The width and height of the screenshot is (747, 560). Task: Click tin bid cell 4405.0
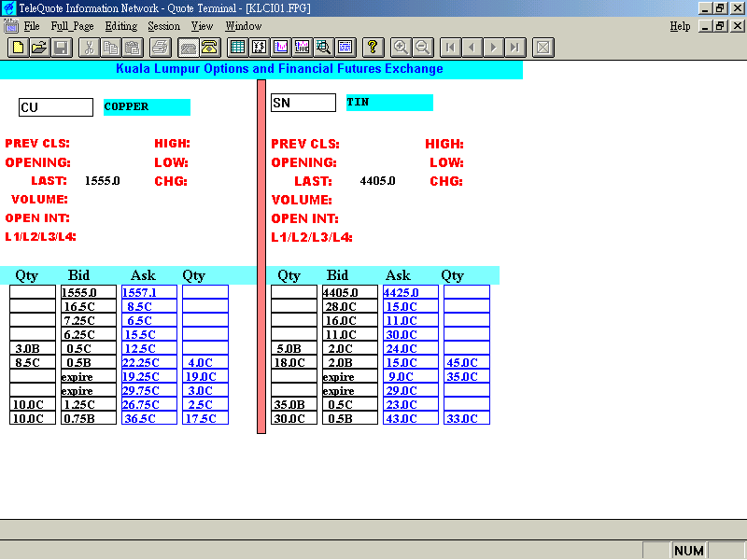(349, 292)
